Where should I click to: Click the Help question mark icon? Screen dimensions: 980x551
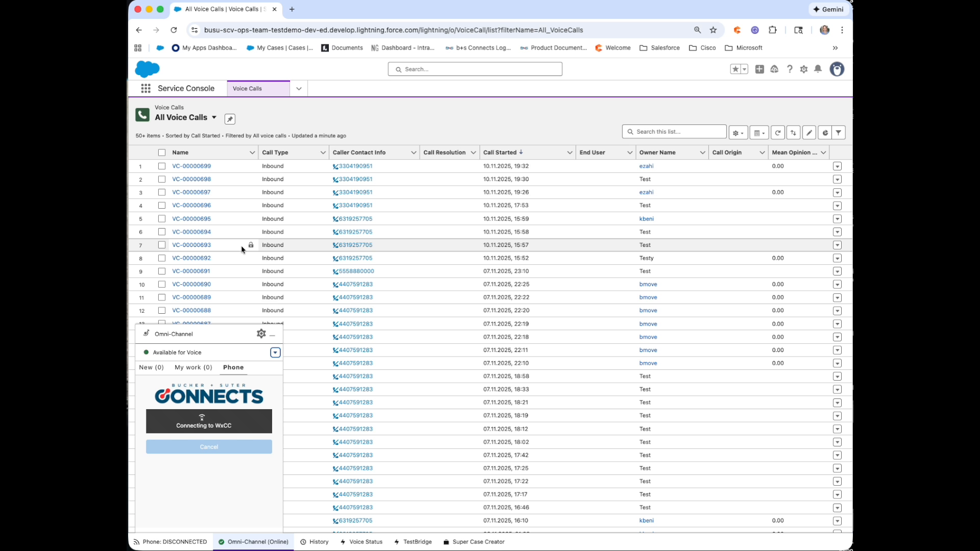point(790,69)
